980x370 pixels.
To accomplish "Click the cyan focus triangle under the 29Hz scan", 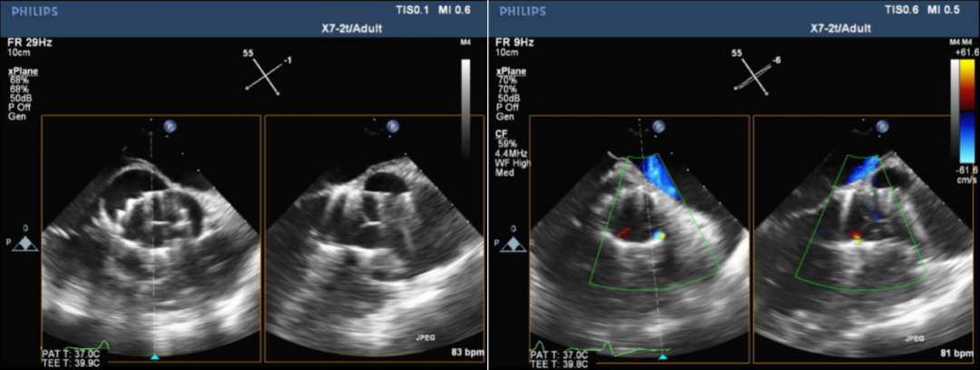I will pos(154,357).
